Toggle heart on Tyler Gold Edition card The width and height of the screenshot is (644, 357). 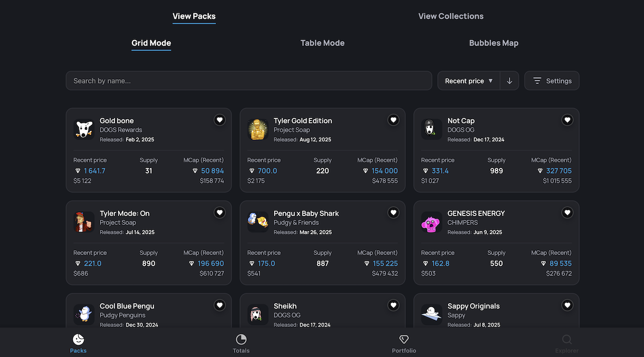click(x=393, y=120)
